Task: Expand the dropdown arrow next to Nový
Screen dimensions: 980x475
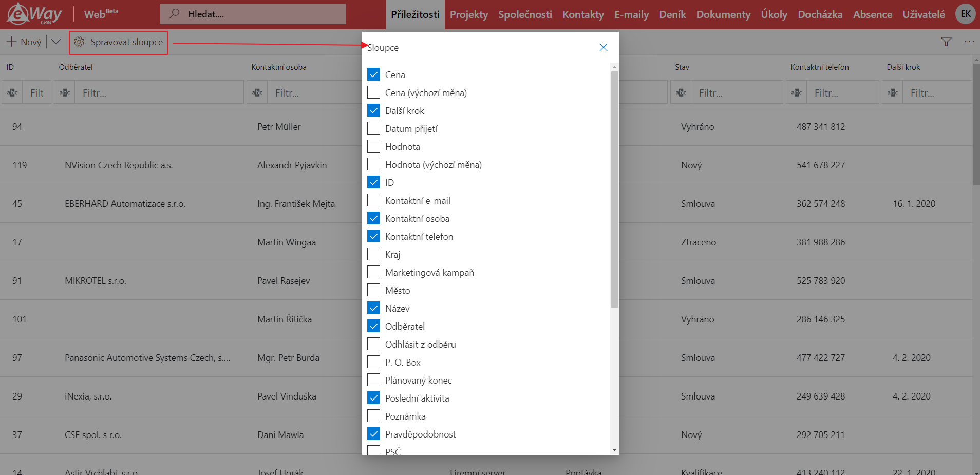Action: click(x=56, y=42)
